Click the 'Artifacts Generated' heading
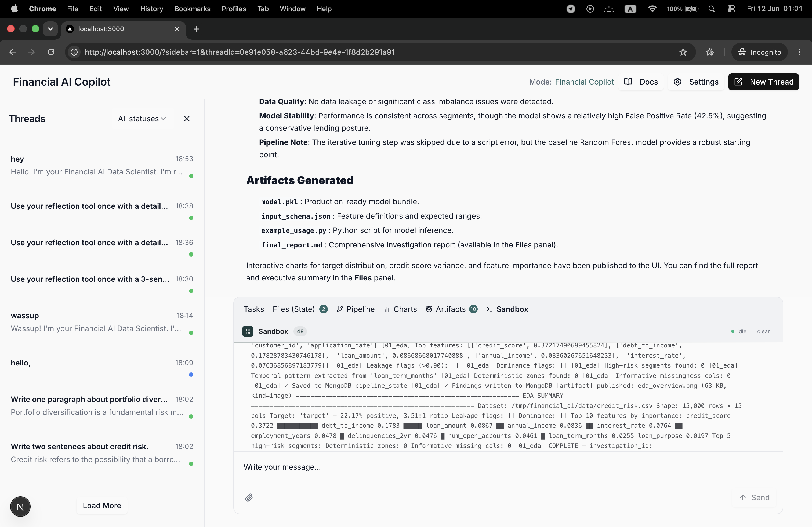Viewport: 812px width, 527px height. coord(300,180)
